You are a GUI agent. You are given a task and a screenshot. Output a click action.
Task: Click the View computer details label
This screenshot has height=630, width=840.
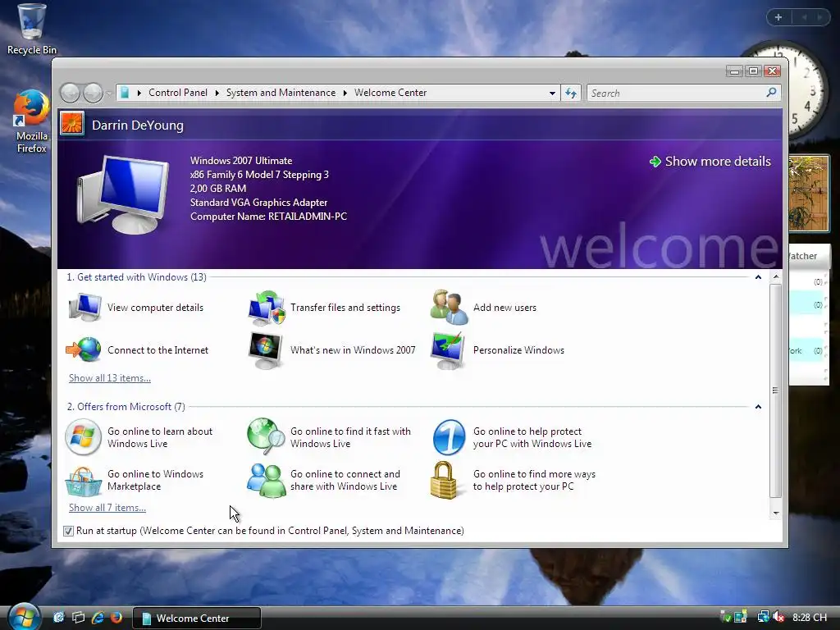click(x=155, y=308)
